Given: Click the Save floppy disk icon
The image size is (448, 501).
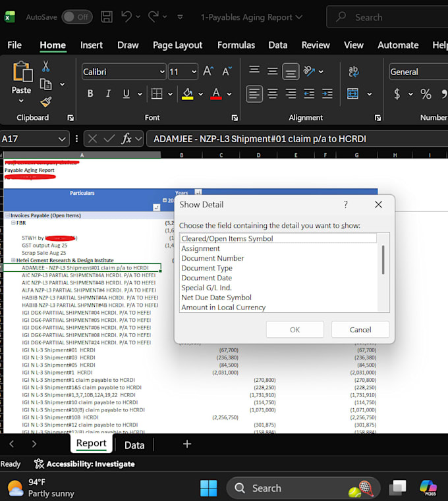Looking at the screenshot, I should pyautogui.click(x=107, y=17).
